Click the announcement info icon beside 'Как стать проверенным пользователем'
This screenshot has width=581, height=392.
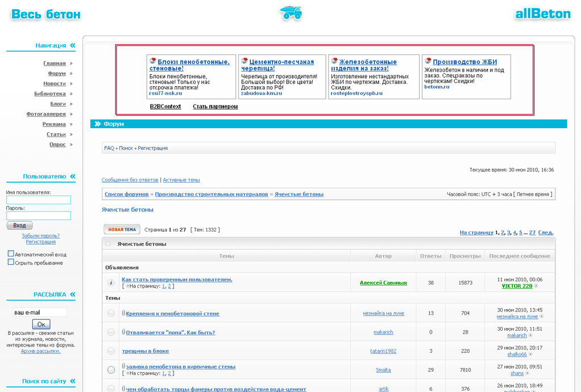pos(111,283)
